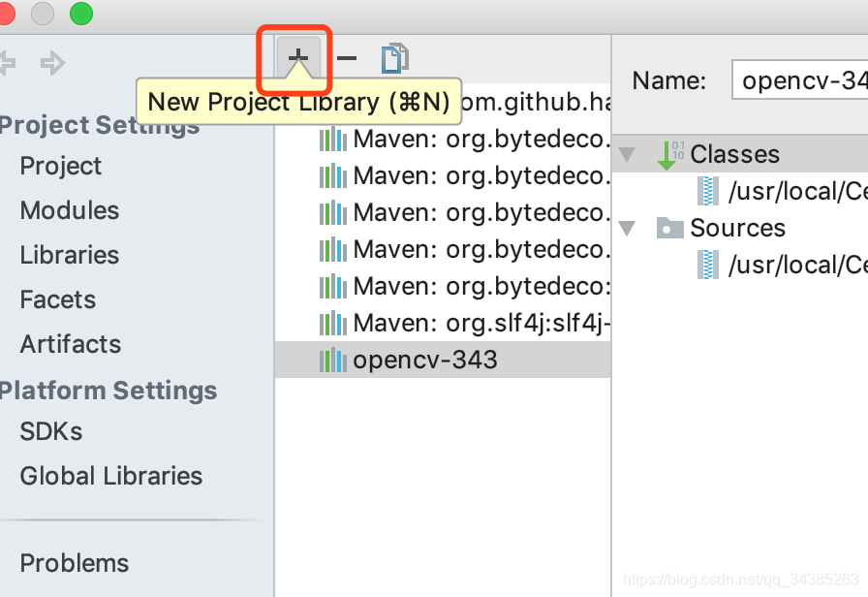Click the minus icon to remove library
Screen dimensions: 868x597
(346, 57)
